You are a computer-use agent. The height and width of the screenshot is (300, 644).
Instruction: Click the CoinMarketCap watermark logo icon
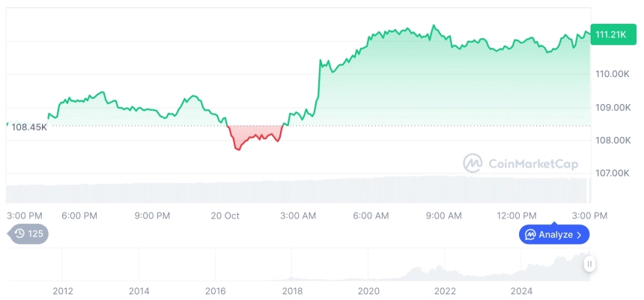[x=473, y=163]
